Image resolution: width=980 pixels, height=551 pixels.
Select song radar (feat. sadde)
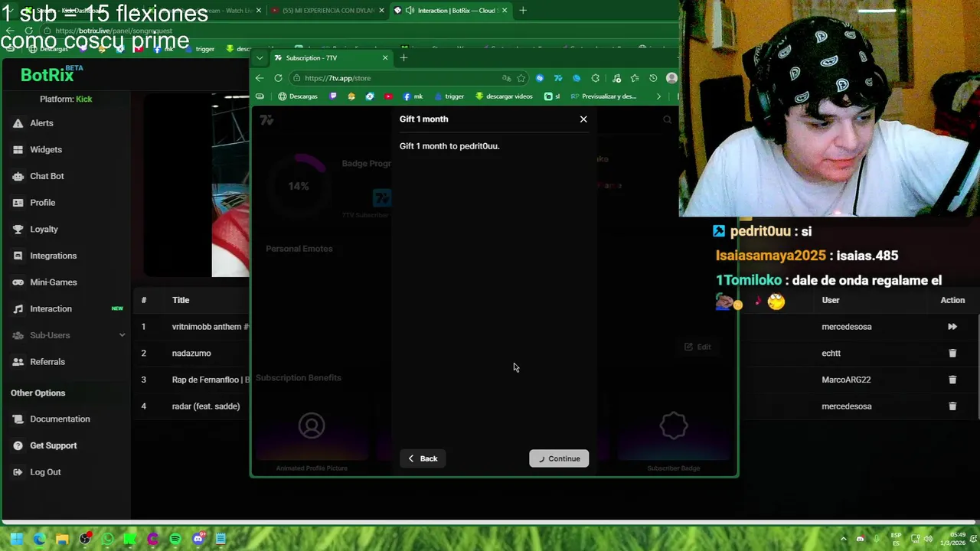(206, 406)
